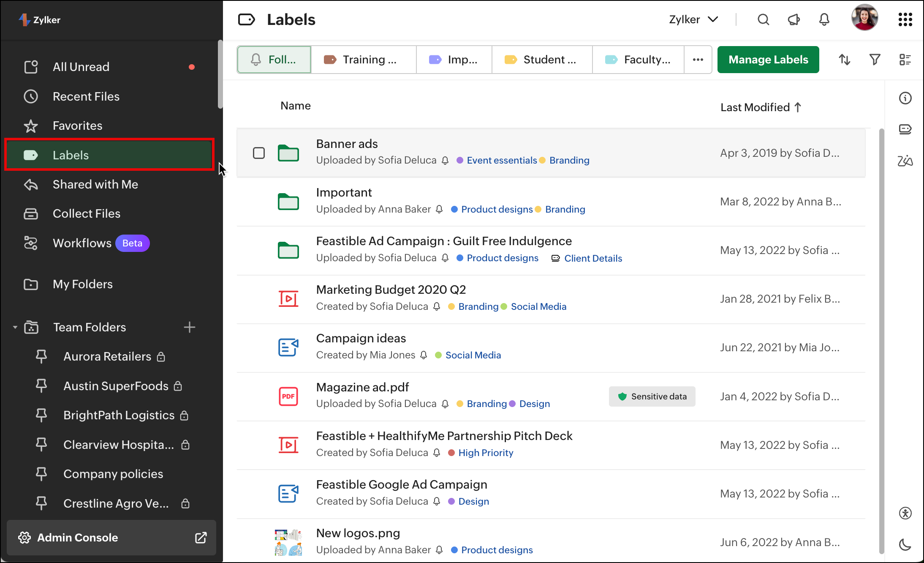Image resolution: width=924 pixels, height=563 pixels.
Task: Open Shared with Me in sidebar
Action: click(95, 184)
